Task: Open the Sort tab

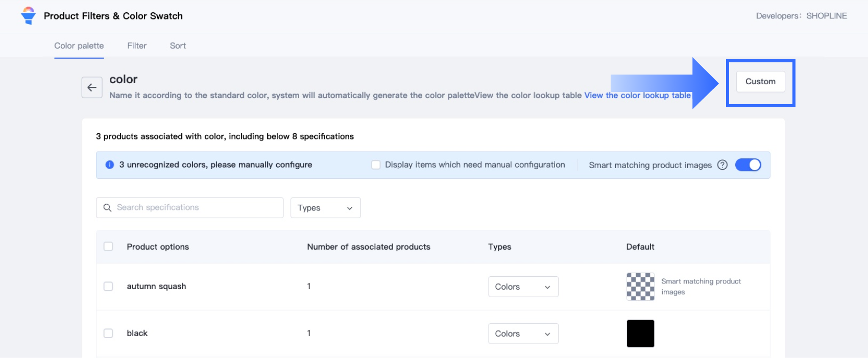Action: pos(178,46)
